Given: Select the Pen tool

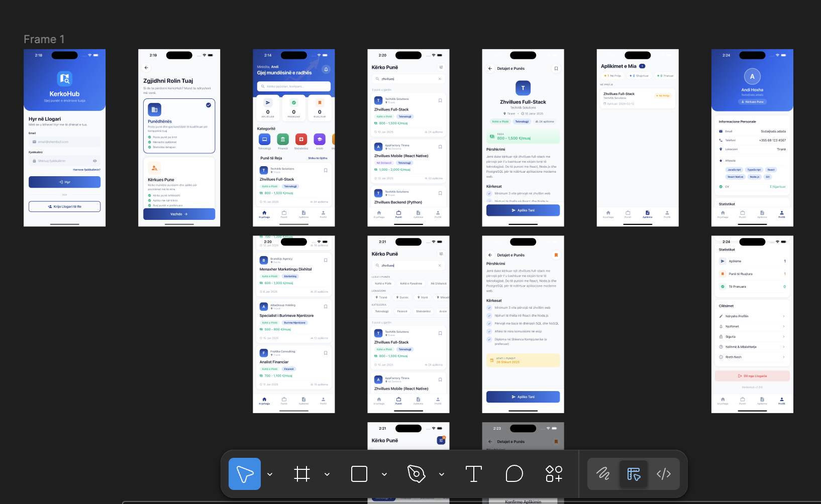Looking at the screenshot, I should click(417, 474).
